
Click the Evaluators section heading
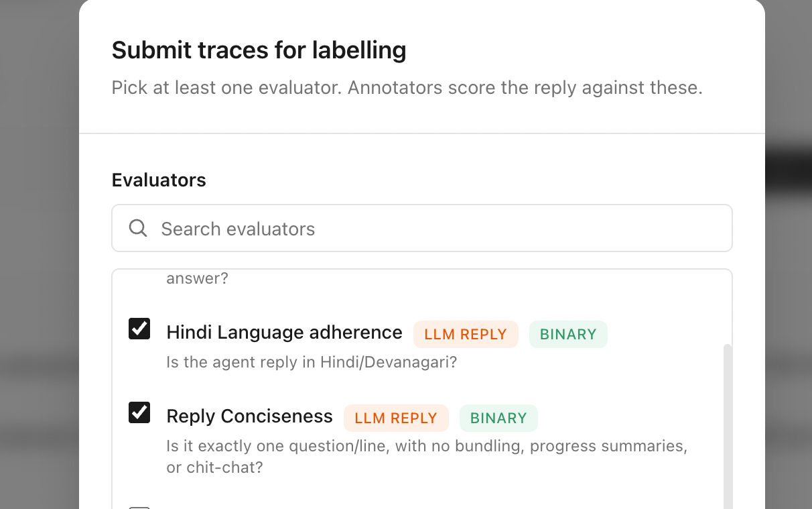tap(159, 180)
